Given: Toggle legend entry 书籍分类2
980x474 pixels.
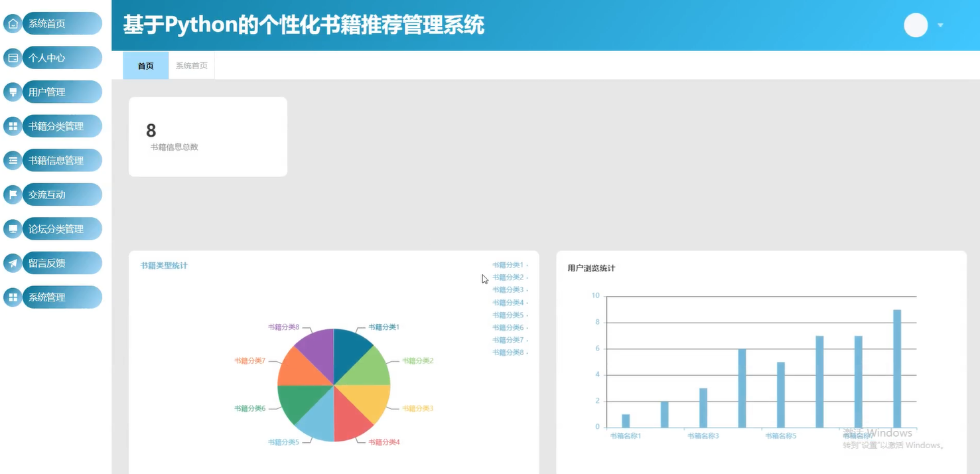Looking at the screenshot, I should (x=510, y=277).
